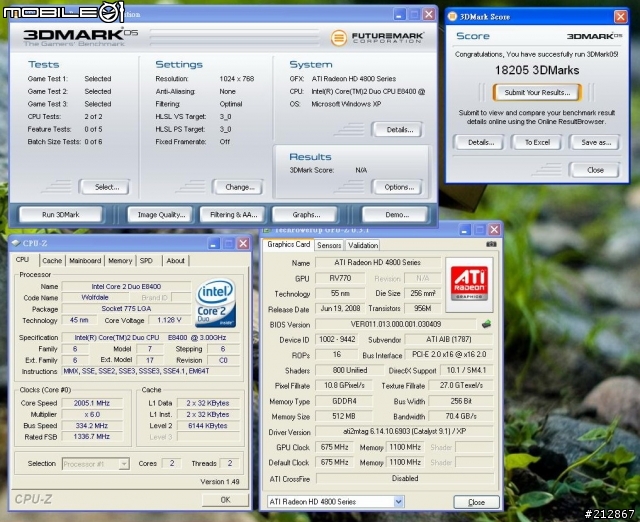Image resolution: width=640 pixels, height=522 pixels.
Task: Click OK in CPU-Z
Action: click(225, 500)
